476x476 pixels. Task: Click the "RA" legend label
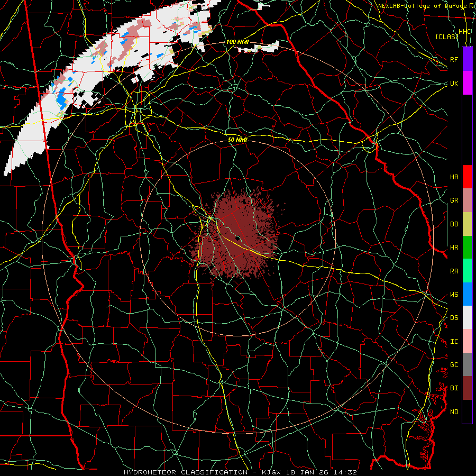tap(454, 271)
